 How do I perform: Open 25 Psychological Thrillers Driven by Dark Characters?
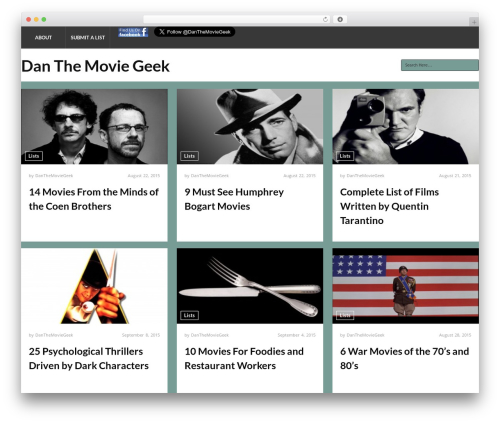pyautogui.click(x=89, y=359)
